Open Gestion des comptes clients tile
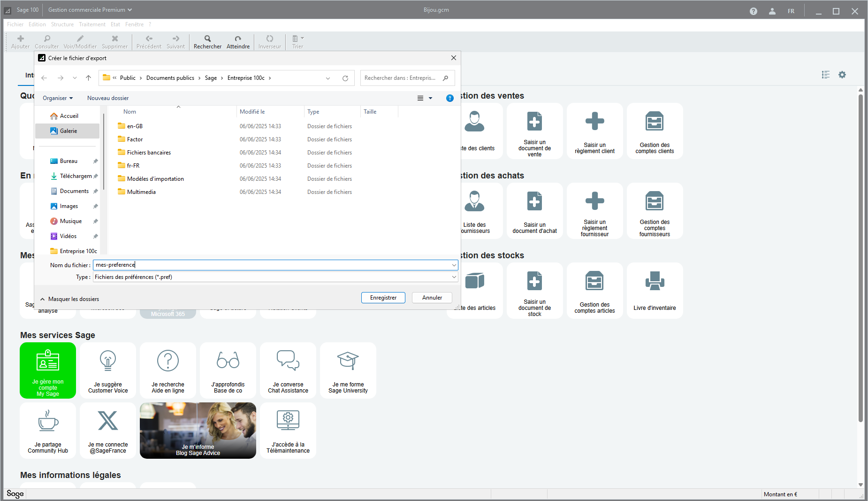The width and height of the screenshot is (868, 501). coord(655,131)
